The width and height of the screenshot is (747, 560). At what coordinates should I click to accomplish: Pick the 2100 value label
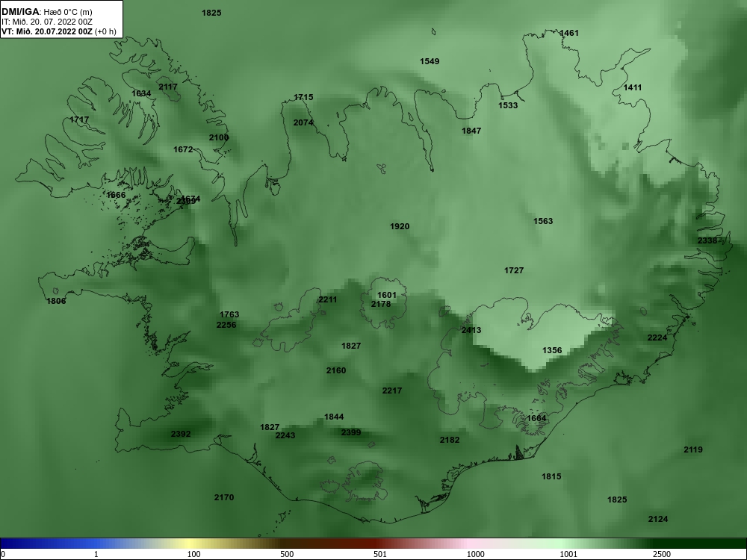click(x=219, y=137)
